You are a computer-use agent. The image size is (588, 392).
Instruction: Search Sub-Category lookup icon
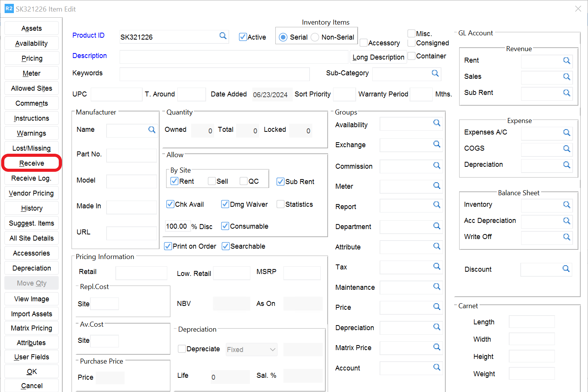coord(435,73)
